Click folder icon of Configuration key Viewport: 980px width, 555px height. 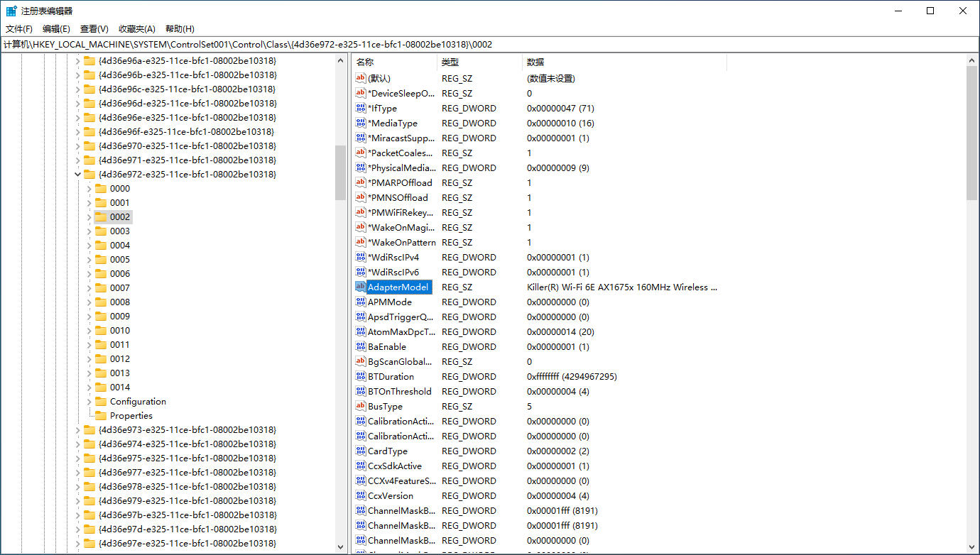pos(100,401)
